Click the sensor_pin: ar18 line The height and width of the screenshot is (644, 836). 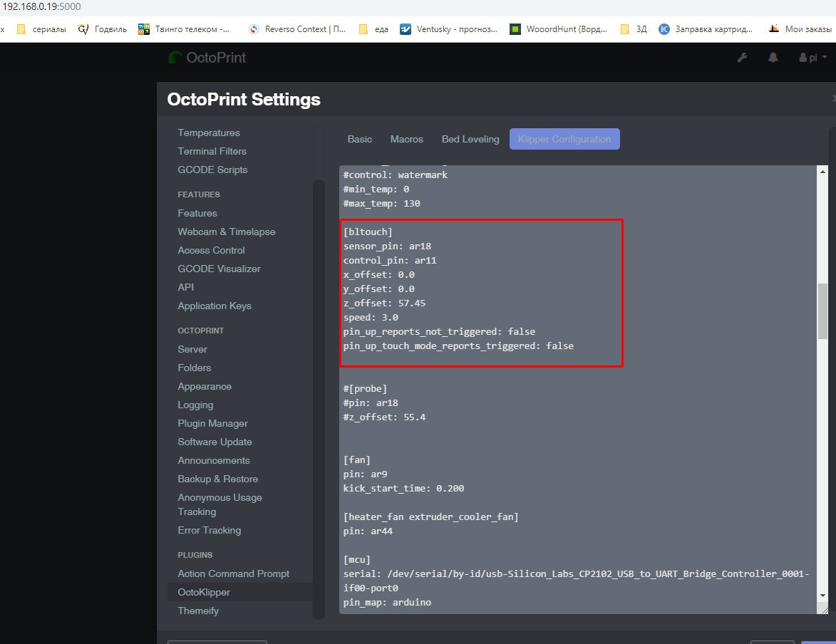[387, 246]
